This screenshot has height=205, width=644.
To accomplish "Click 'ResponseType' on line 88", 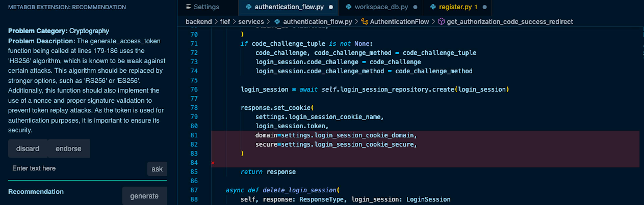I will pyautogui.click(x=321, y=199).
